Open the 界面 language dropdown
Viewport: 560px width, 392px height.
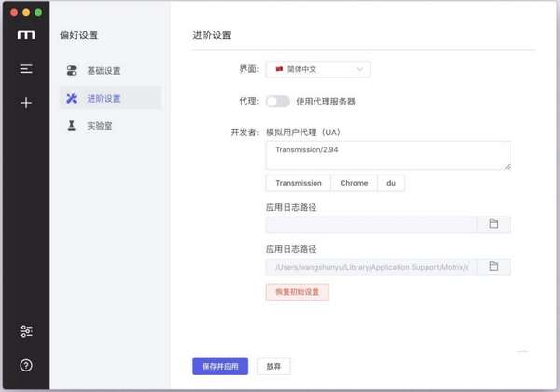click(x=318, y=69)
